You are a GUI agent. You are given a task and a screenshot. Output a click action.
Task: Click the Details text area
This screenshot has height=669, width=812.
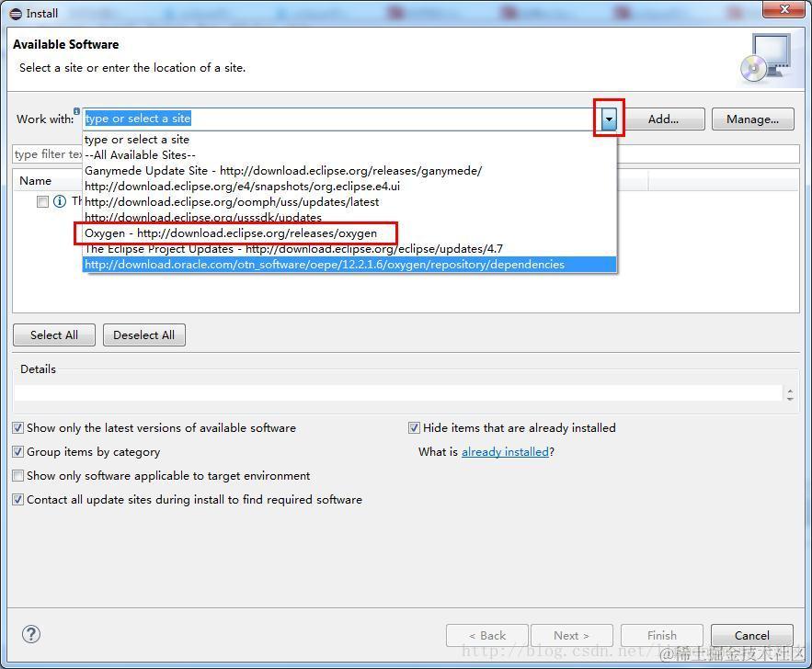(397, 393)
